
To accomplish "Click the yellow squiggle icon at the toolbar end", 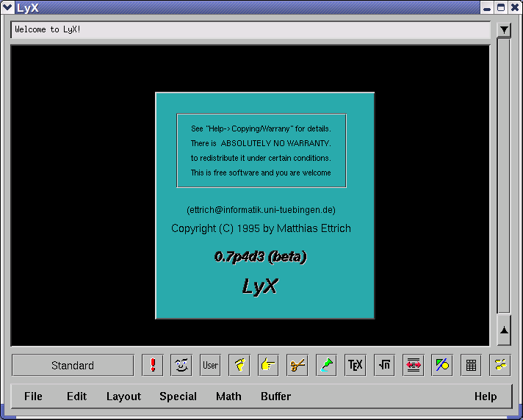I will click(x=500, y=365).
